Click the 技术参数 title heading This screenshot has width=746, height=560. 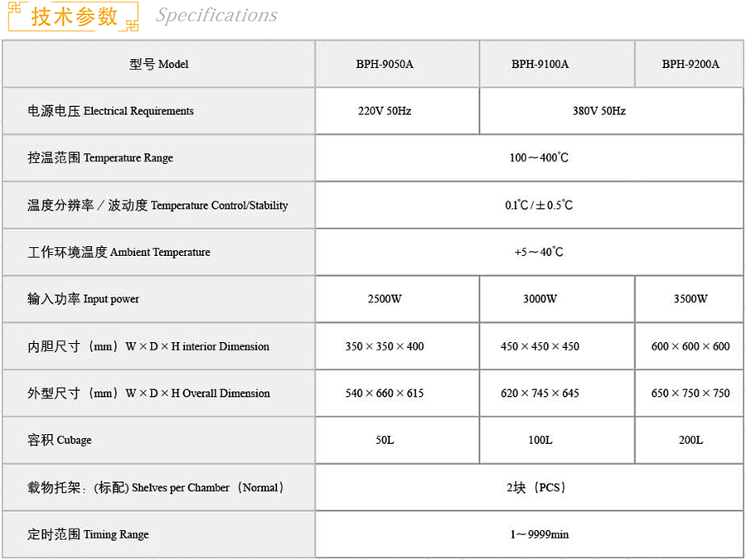coord(74,17)
